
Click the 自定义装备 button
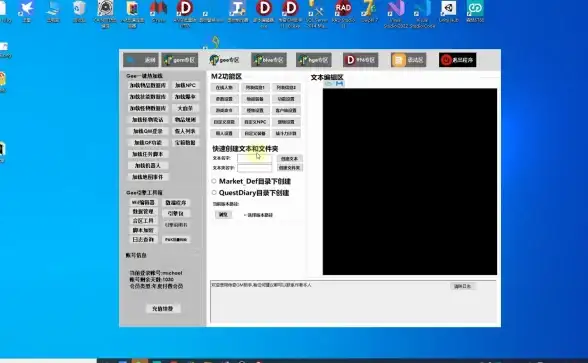coord(255,134)
